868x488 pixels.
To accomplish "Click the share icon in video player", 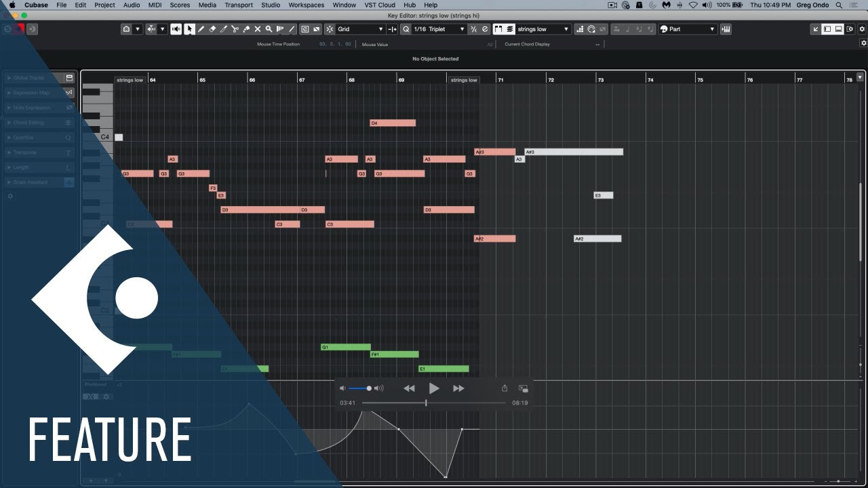I will click(505, 388).
